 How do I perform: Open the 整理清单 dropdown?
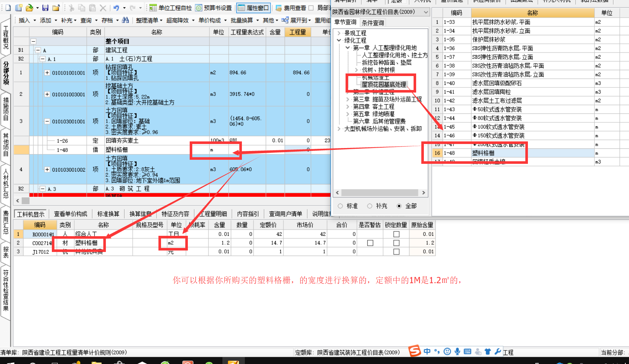(149, 20)
